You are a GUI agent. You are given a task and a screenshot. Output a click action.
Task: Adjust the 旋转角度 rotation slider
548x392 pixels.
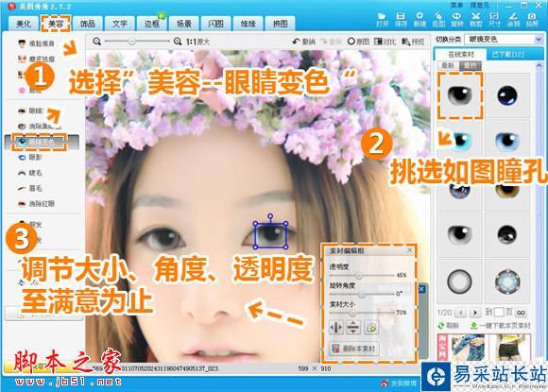pos(362,294)
